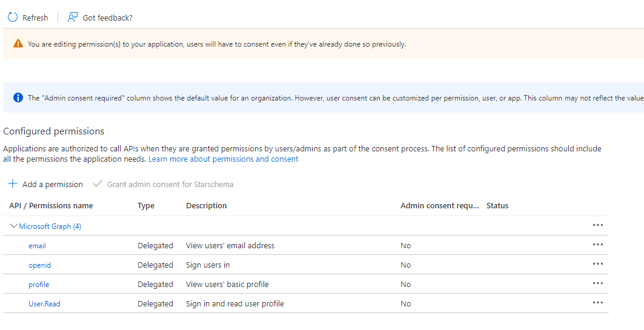The height and width of the screenshot is (330, 644).
Task: Click the Status column header
Action: pyautogui.click(x=497, y=206)
